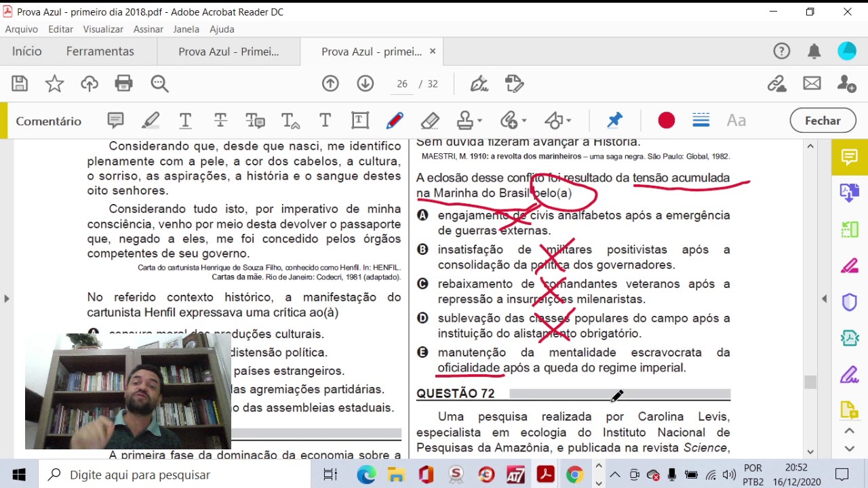Switch to first Prova Azul - Primei... tab
Viewport: 868px width, 488px height.
(x=229, y=52)
